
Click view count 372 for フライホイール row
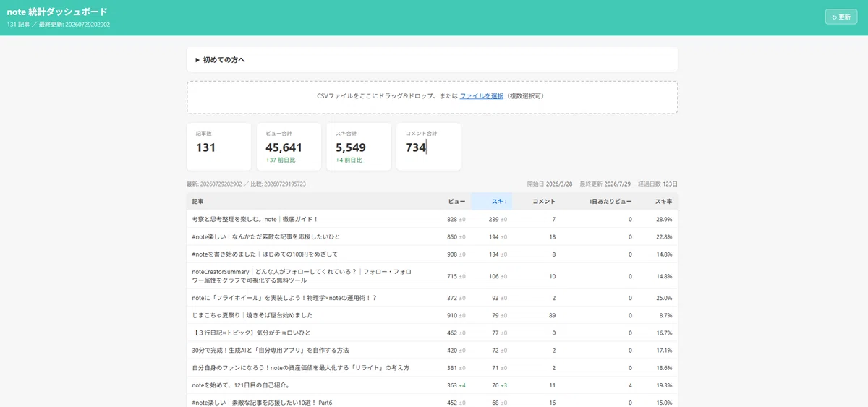point(452,298)
